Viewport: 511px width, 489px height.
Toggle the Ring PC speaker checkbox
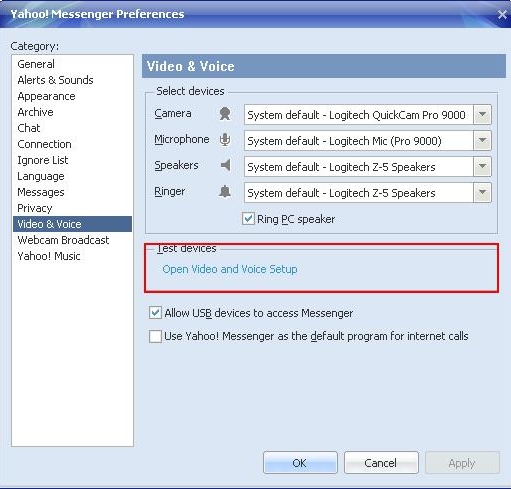click(x=248, y=219)
